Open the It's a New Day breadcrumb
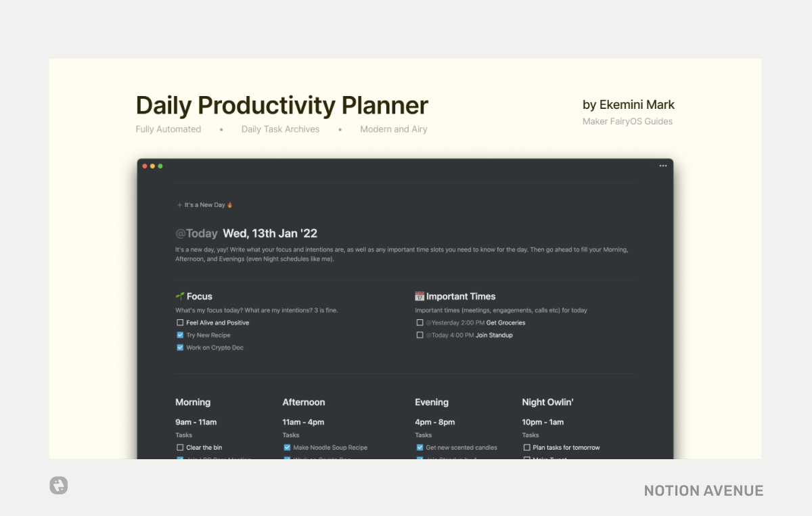 point(206,204)
